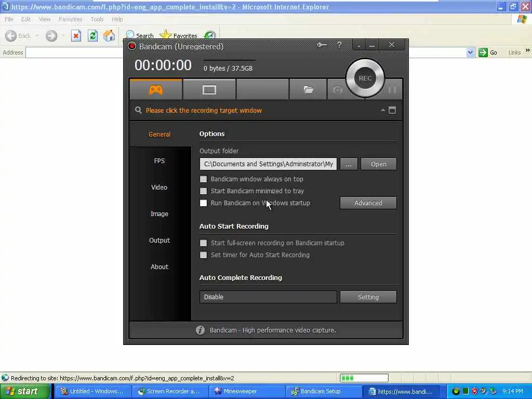The image size is (532, 399).
Task: Click Open button for the output folder
Action: 378,164
